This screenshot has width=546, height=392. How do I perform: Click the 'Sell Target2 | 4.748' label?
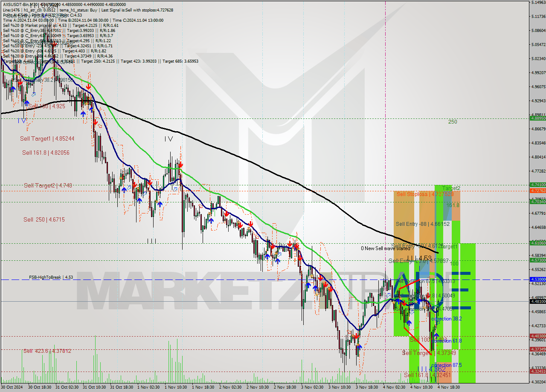click(x=48, y=185)
